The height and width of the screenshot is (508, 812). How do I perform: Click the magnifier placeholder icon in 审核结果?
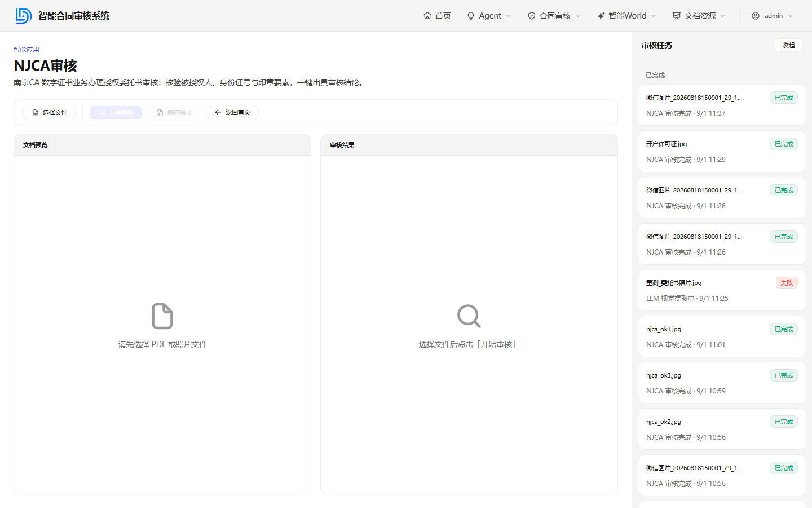[469, 316]
